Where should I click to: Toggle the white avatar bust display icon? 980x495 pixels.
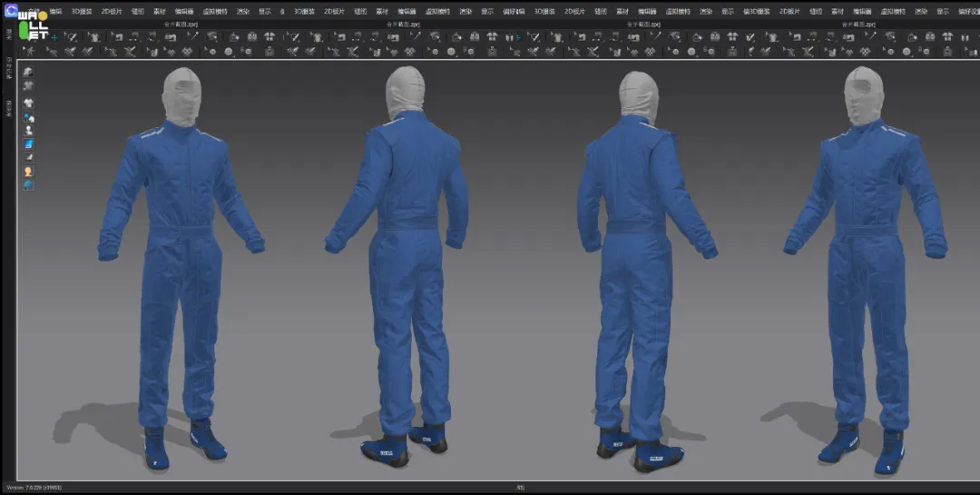pyautogui.click(x=28, y=131)
